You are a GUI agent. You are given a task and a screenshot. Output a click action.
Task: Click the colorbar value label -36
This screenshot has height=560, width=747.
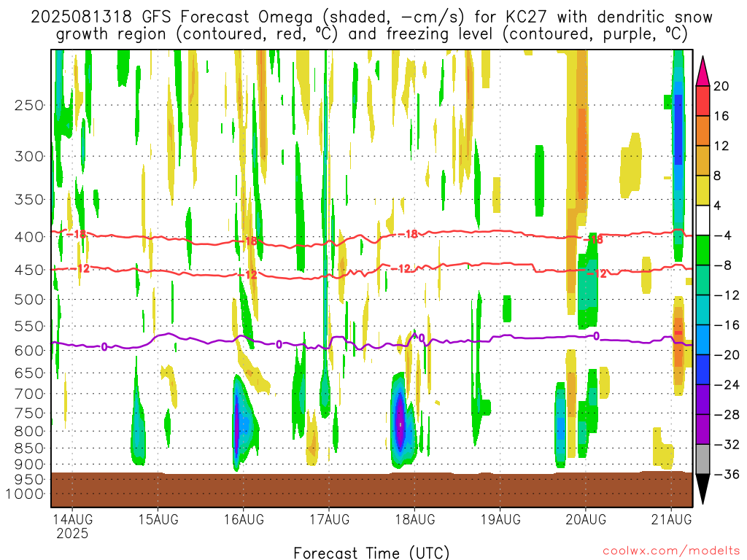tap(727, 474)
